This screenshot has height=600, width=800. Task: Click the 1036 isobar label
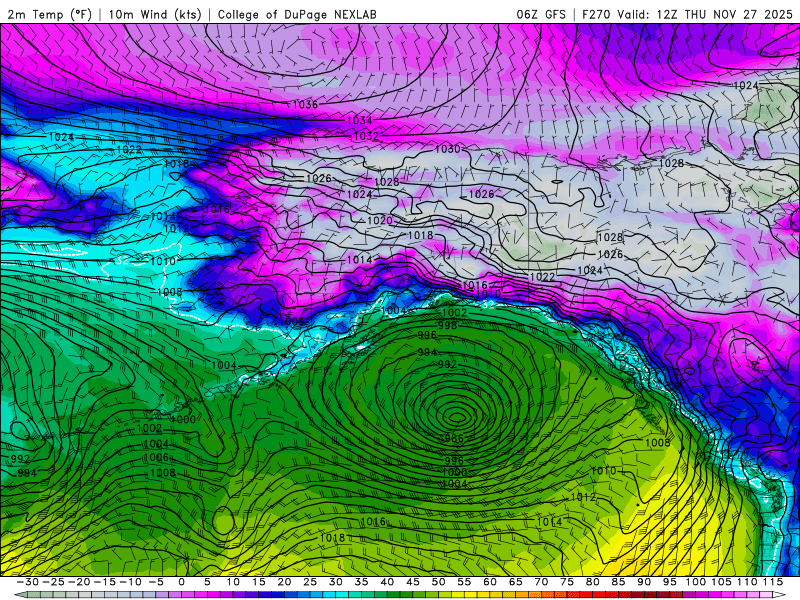click(x=305, y=105)
